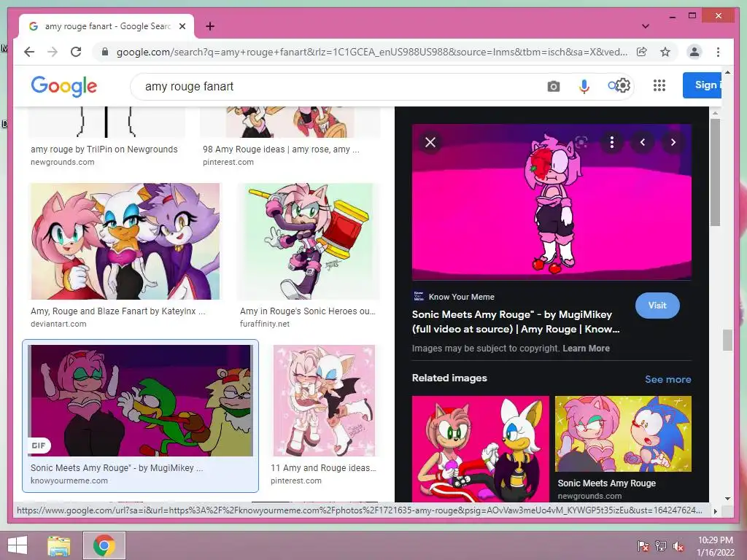Click '98 Amy Rouge ideas' pinterest caption

281,149
